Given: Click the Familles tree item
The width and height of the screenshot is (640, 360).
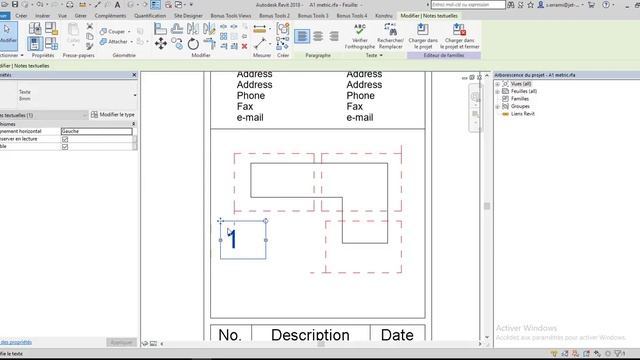Looking at the screenshot, I should pyautogui.click(x=520, y=99).
